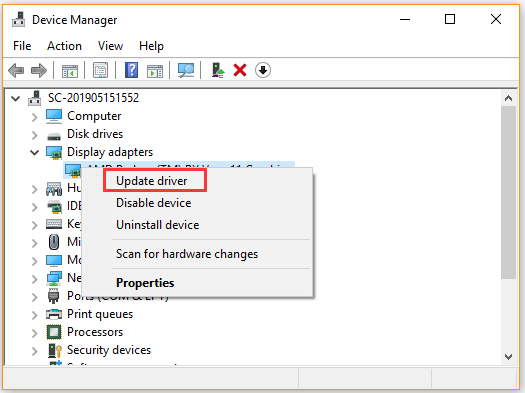Select the Security devices tree label
Image resolution: width=525 pixels, height=393 pixels.
click(109, 350)
